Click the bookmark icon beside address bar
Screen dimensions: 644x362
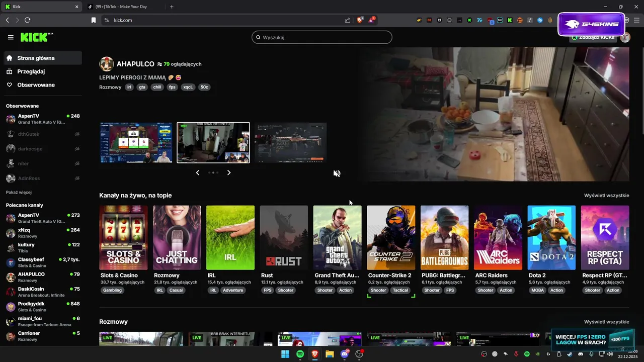click(x=93, y=20)
